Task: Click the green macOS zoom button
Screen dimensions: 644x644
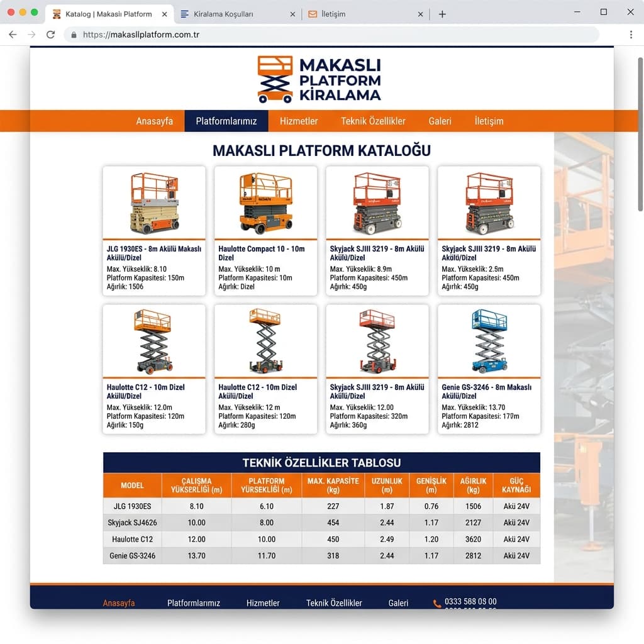Action: tap(35, 13)
